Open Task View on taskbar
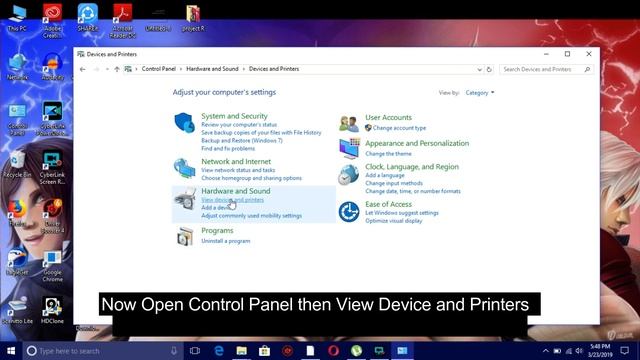Viewport: 640px width, 360px height. [195, 351]
